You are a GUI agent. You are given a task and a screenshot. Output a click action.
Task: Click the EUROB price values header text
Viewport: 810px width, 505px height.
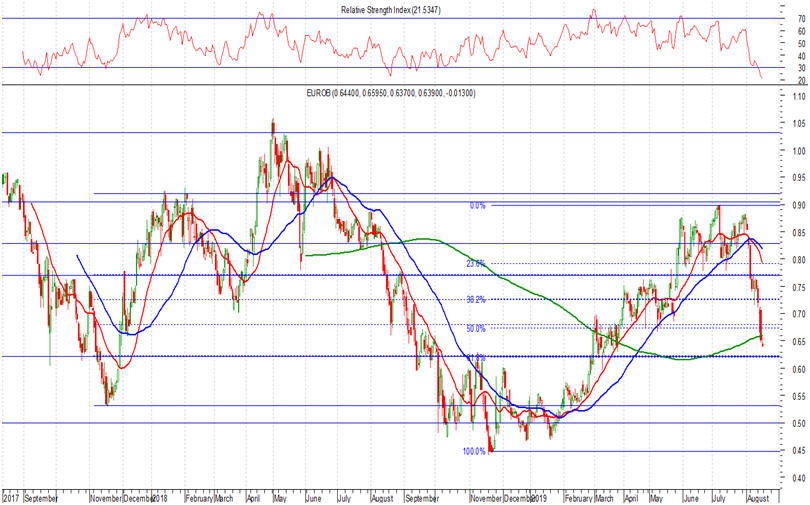391,93
